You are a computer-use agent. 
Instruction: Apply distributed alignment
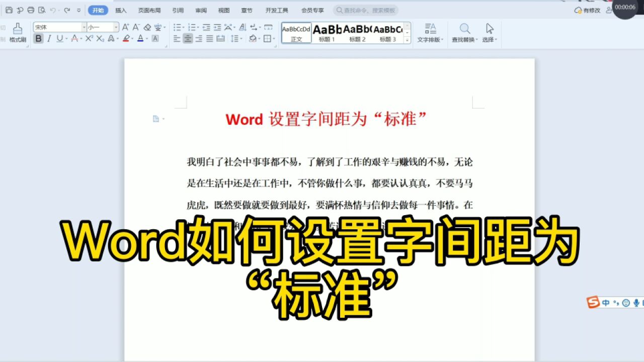[221, 39]
